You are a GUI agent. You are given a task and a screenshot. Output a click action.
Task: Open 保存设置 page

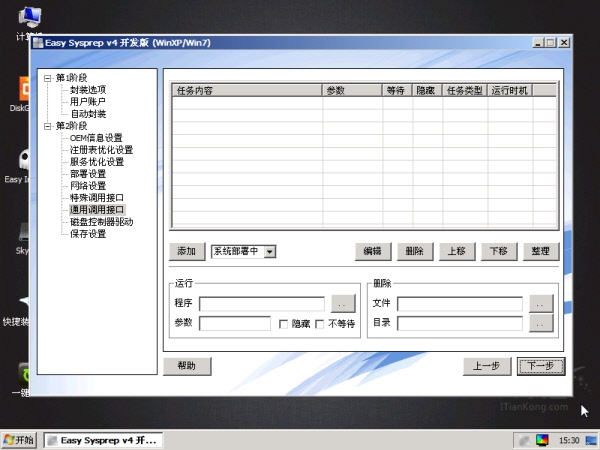tap(88, 234)
